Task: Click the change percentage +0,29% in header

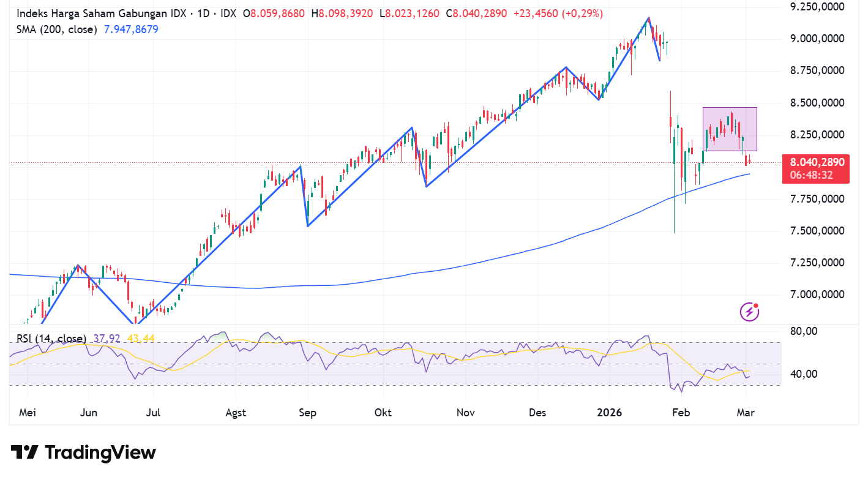Action: tap(582, 13)
